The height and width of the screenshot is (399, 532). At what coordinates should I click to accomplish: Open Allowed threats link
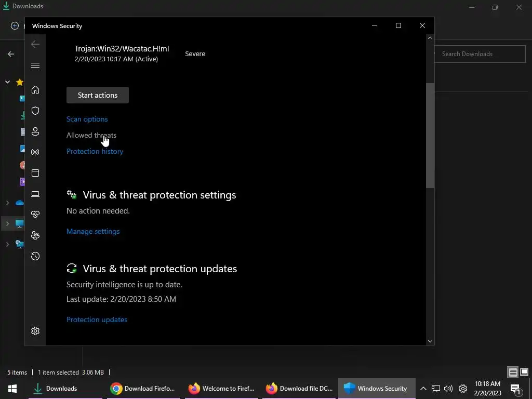(x=91, y=135)
